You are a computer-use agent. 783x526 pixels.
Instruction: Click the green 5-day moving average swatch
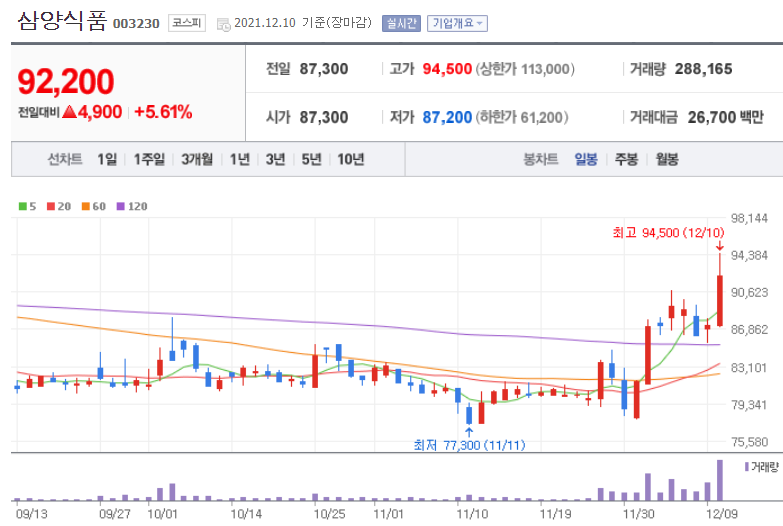point(22,206)
